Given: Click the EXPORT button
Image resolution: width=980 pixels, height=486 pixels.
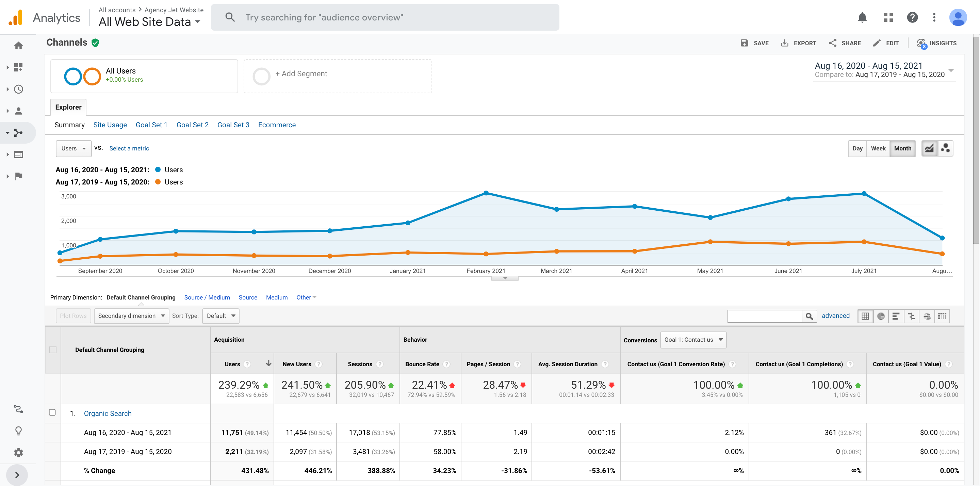Looking at the screenshot, I should (x=798, y=43).
